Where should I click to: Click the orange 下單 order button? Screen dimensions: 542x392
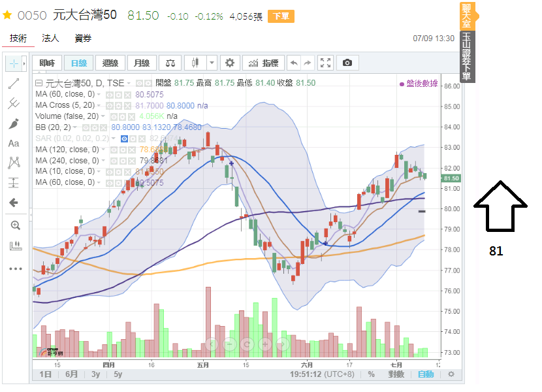(279, 16)
